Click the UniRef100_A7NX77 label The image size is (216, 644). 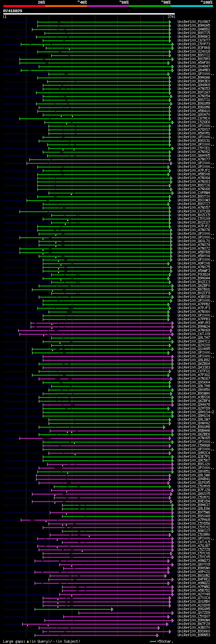[x=194, y=159]
